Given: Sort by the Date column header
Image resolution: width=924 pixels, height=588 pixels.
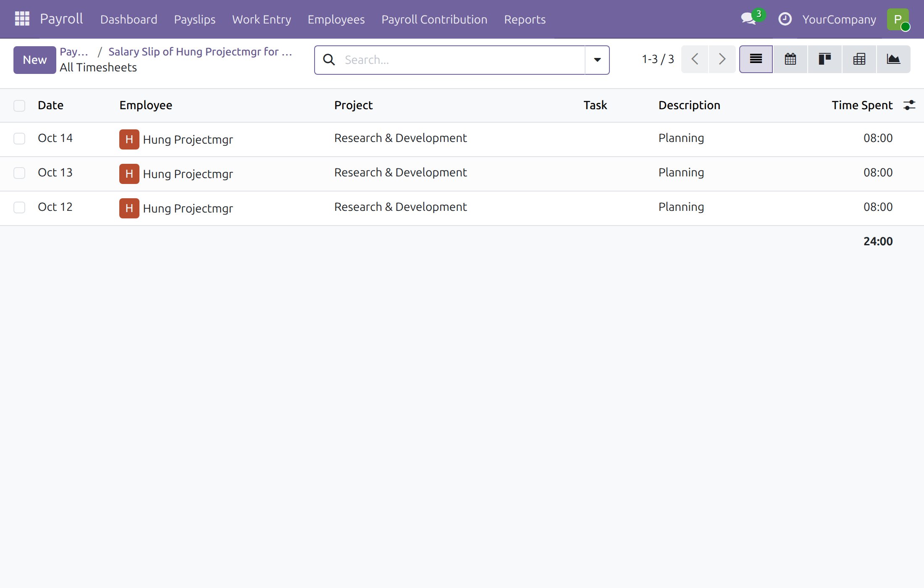Looking at the screenshot, I should (50, 105).
